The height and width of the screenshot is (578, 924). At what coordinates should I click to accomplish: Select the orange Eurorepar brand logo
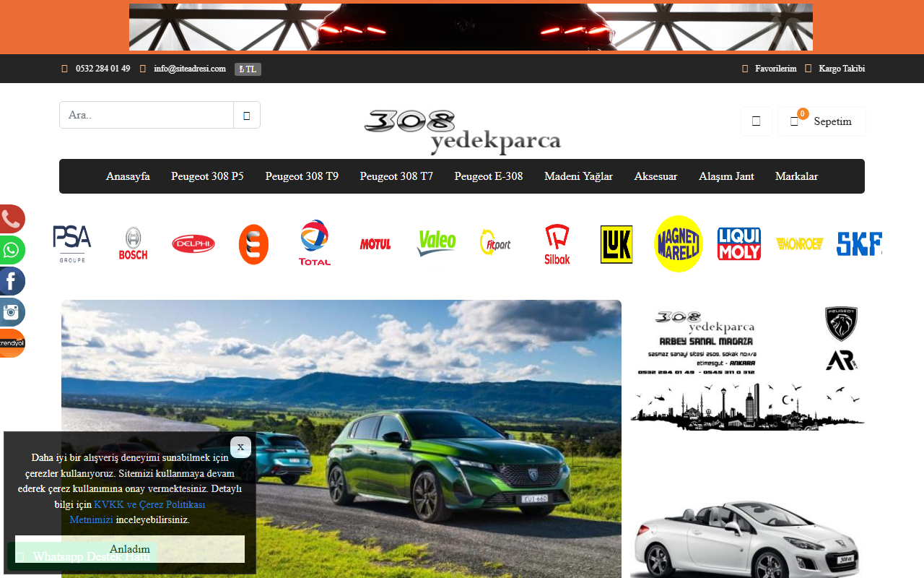pyautogui.click(x=253, y=244)
